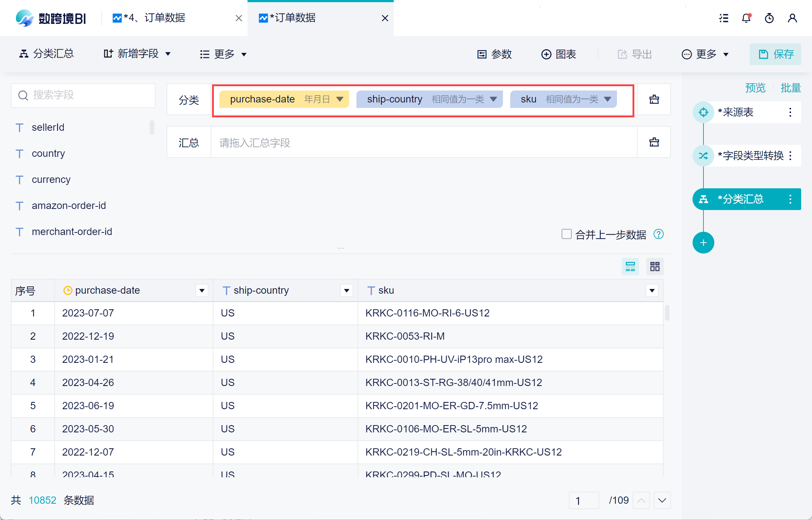Click the add step plus button
The width and height of the screenshot is (812, 520).
[x=703, y=243]
